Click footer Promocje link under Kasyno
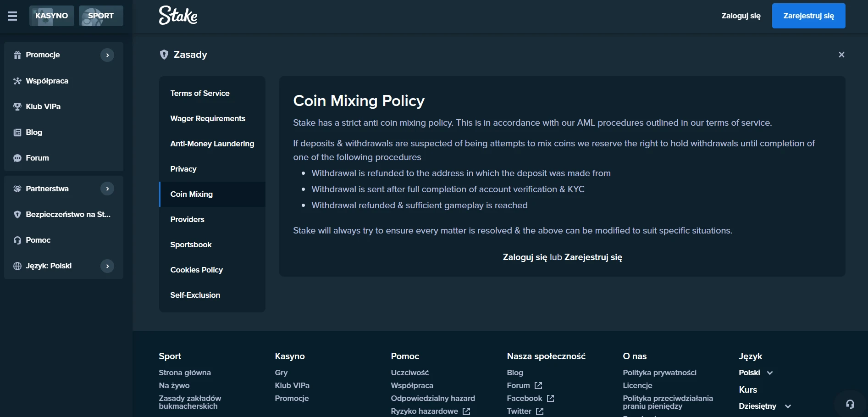 tap(292, 398)
